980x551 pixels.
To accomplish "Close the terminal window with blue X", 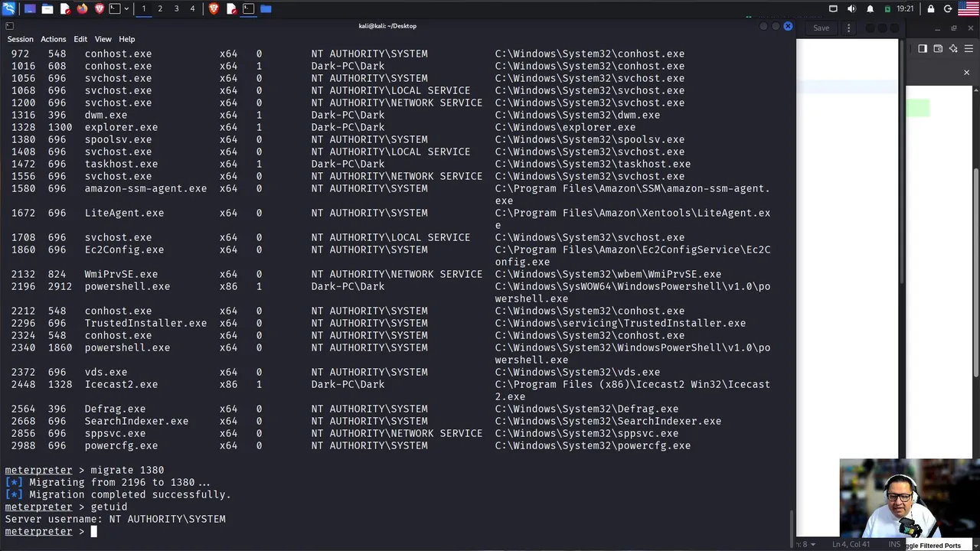I will click(788, 26).
